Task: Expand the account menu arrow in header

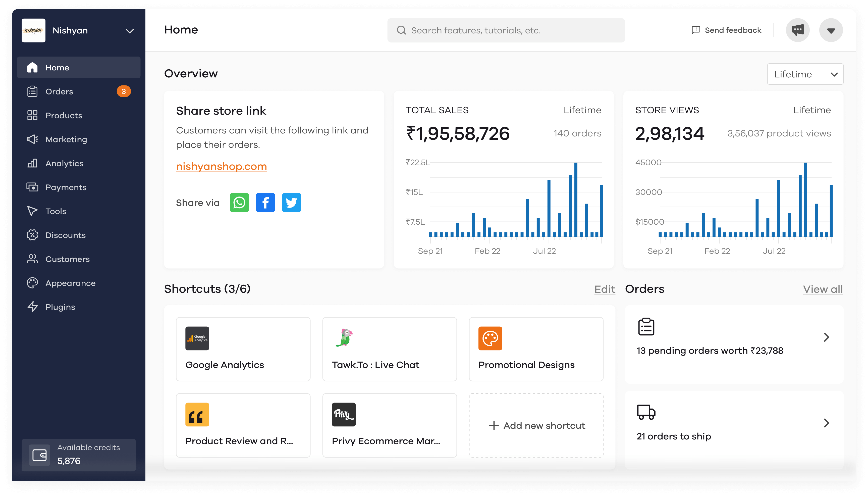Action: point(831,30)
